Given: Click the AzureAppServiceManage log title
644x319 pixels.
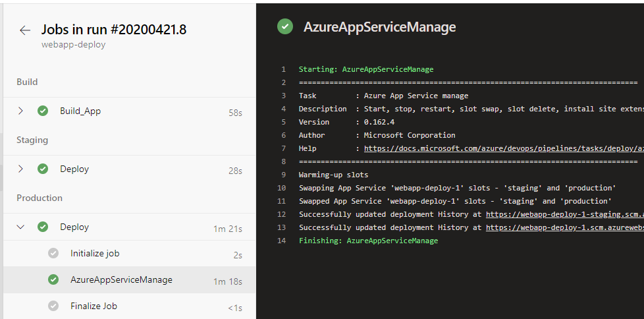Looking at the screenshot, I should [379, 27].
